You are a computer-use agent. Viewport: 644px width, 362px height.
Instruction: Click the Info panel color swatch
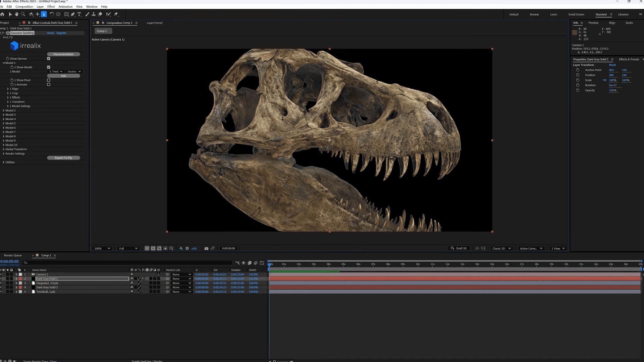coord(575,33)
